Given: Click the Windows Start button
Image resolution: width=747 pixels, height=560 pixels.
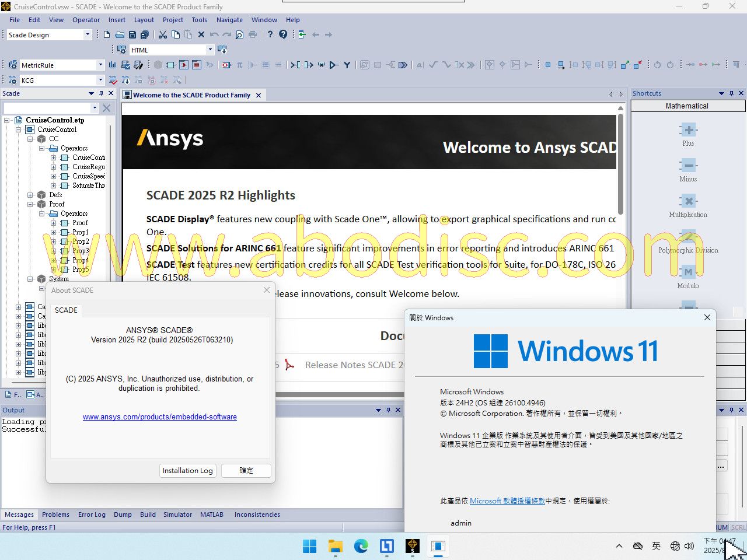Looking at the screenshot, I should pos(310,546).
